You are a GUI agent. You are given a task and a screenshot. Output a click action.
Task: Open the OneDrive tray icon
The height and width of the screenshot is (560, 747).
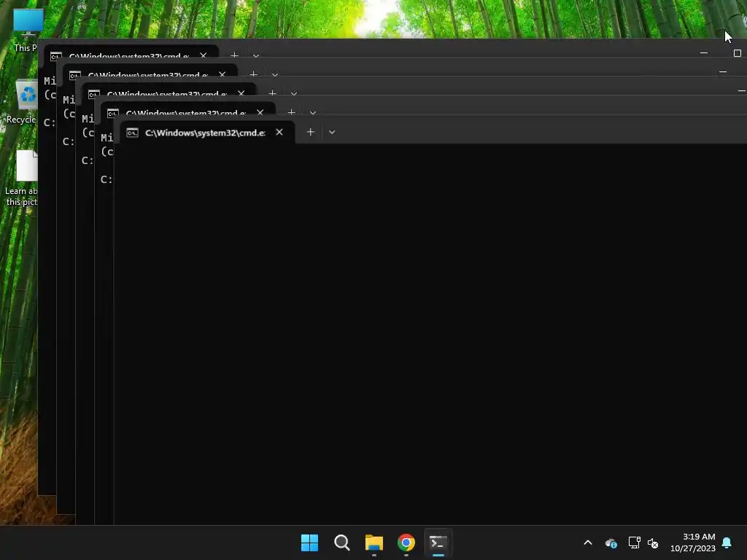[x=611, y=542]
